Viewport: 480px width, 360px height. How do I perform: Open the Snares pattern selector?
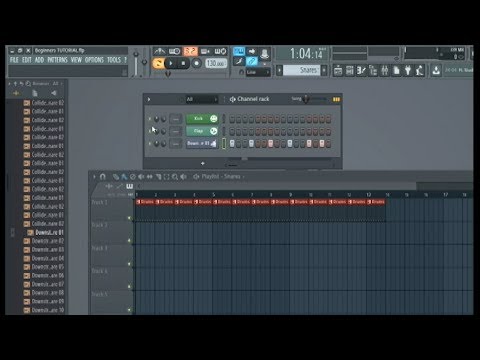click(301, 70)
